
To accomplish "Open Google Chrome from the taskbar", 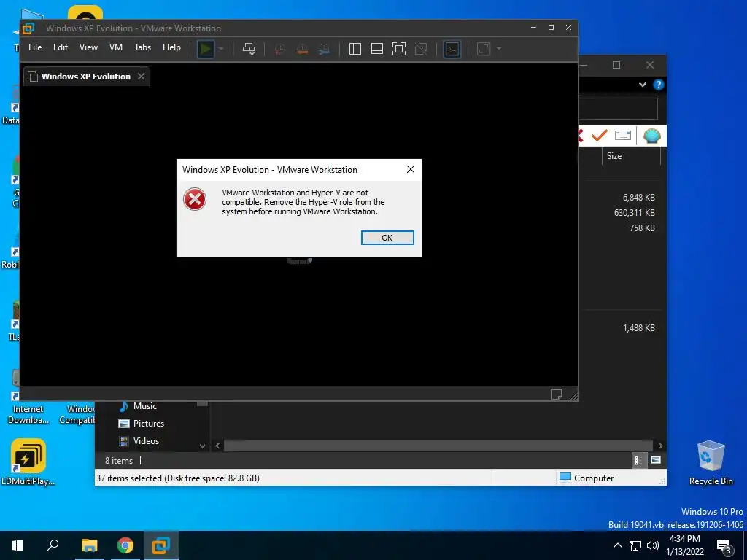I will pyautogui.click(x=125, y=545).
